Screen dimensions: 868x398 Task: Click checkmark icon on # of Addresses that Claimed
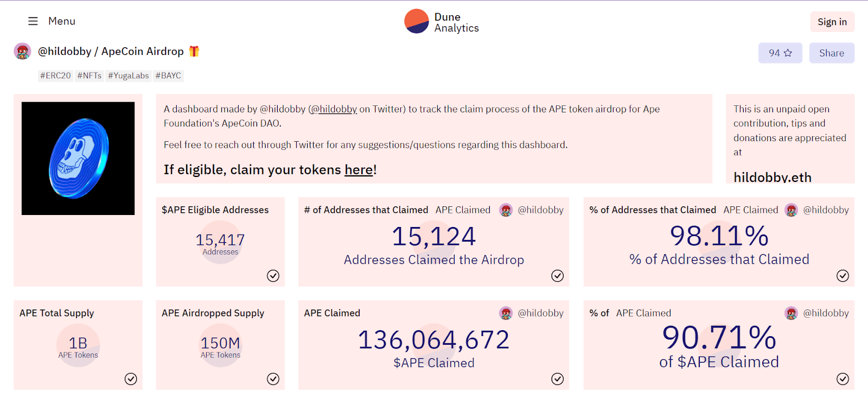pos(557,276)
